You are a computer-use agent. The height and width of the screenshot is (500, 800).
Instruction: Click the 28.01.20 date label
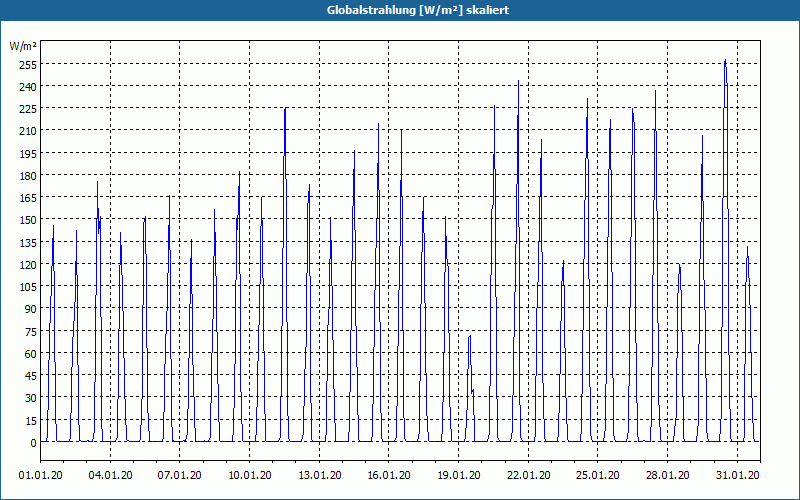click(x=667, y=475)
